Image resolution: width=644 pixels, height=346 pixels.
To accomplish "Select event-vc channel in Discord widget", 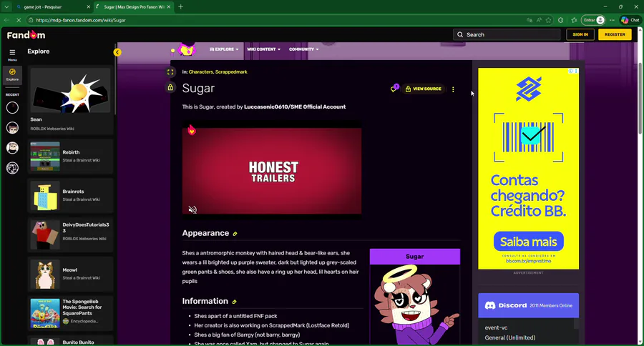I will coord(496,328).
